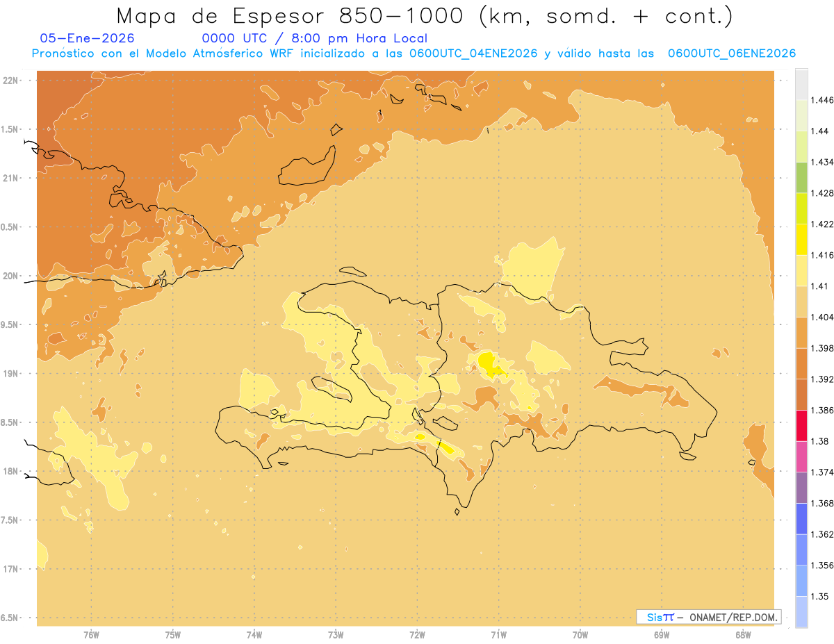Click the longitude label '75W'
This screenshot has height=644, width=834.
click(x=172, y=635)
